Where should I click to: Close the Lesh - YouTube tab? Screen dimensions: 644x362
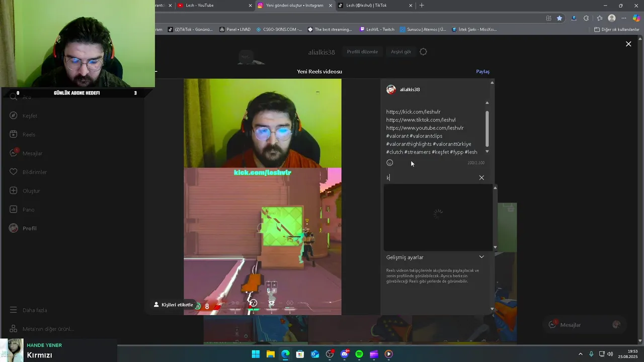coord(251,6)
